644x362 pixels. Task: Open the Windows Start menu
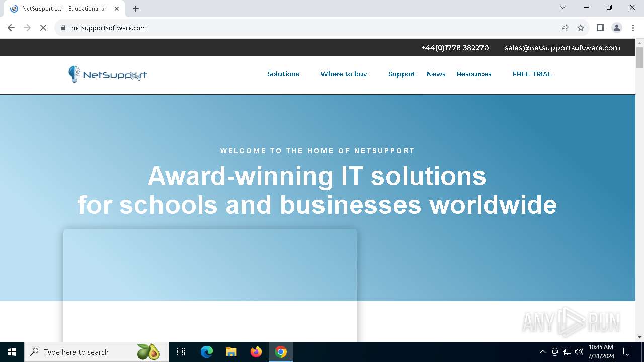[12, 352]
